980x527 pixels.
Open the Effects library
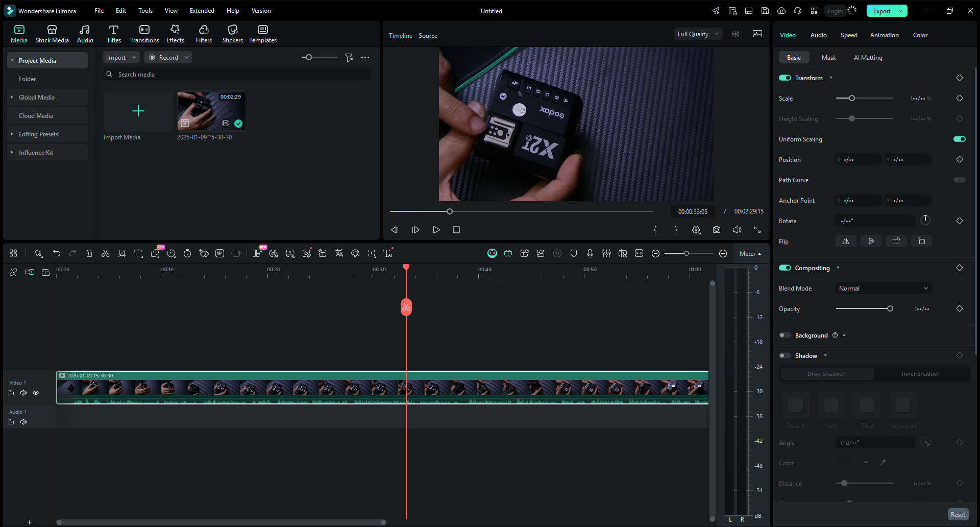coord(175,34)
